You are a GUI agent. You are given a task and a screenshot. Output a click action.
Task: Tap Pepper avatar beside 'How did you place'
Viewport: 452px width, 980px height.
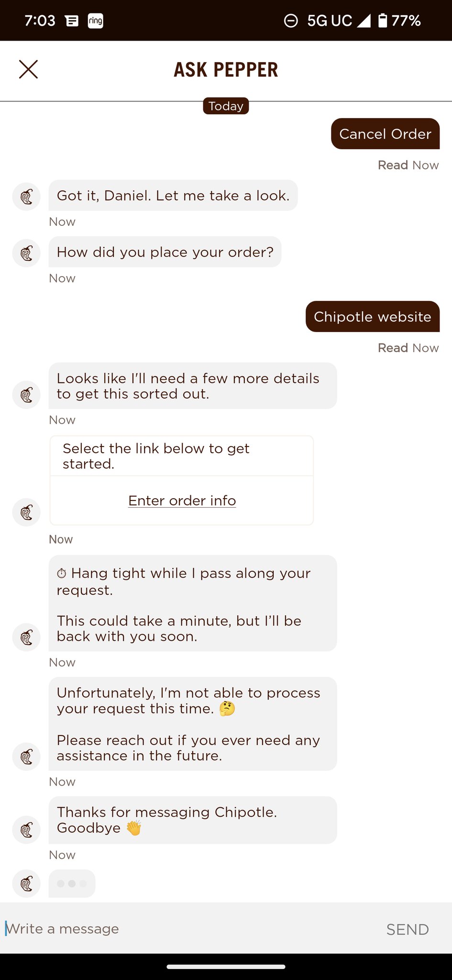click(26, 253)
